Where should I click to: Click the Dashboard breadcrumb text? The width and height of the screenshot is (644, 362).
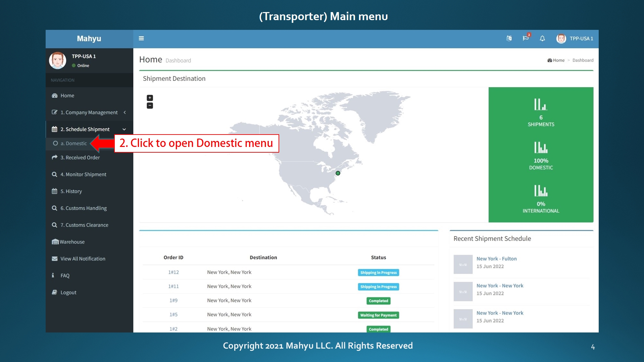(x=583, y=60)
